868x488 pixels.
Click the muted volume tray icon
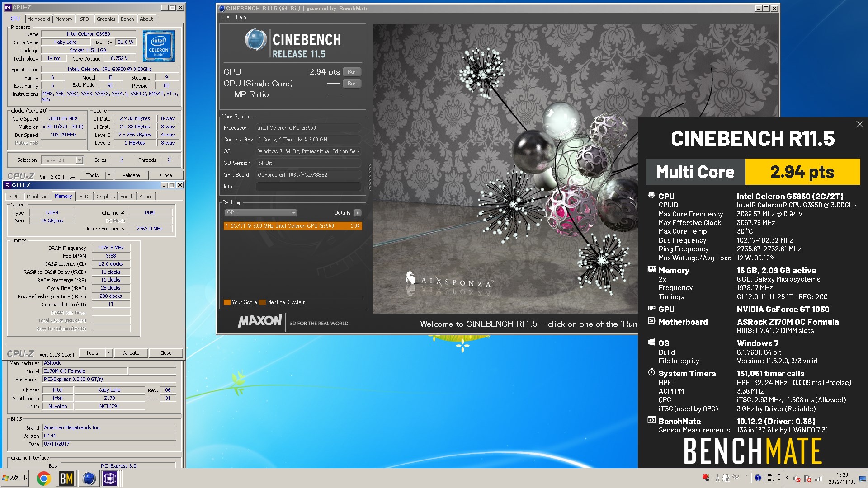tap(797, 479)
